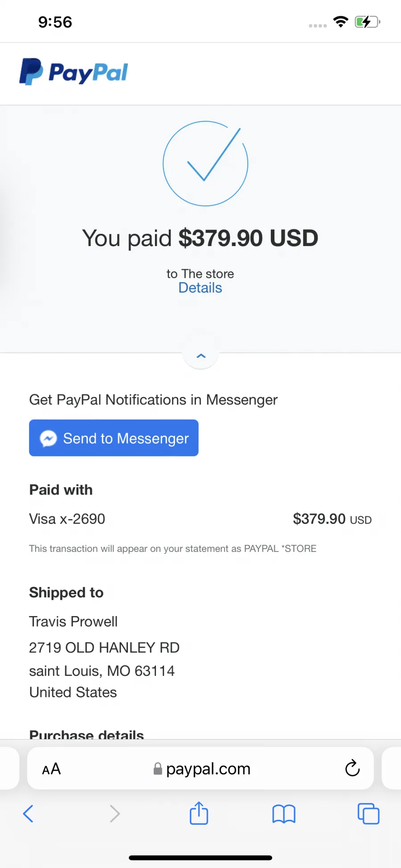Open Safari bookmarks book icon
Image resolution: width=401 pixels, height=868 pixels.
click(x=284, y=814)
